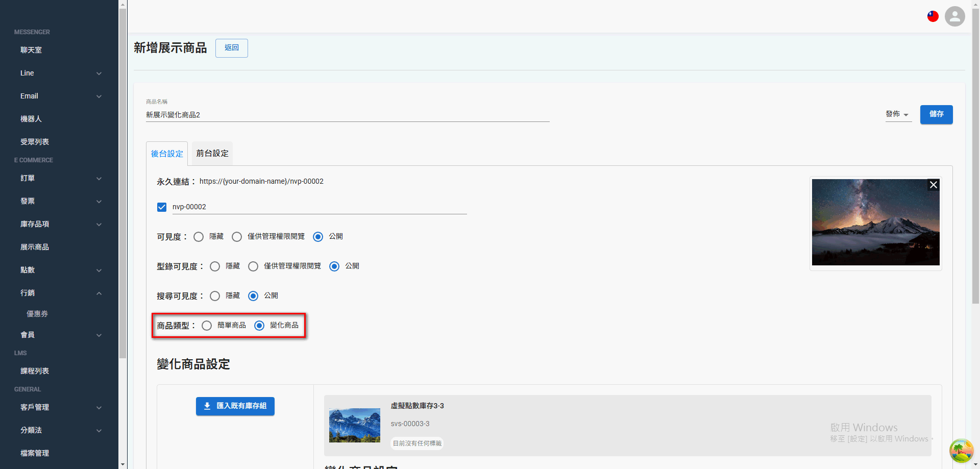Choose 變化商品 product type
This screenshot has height=469, width=980.
[259, 326]
